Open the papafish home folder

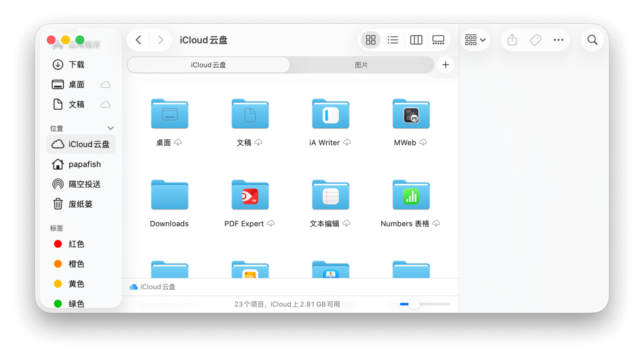point(80,164)
